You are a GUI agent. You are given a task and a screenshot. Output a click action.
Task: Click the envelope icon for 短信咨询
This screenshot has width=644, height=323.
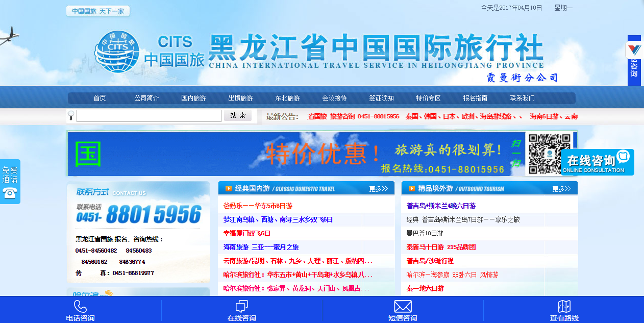403,306
